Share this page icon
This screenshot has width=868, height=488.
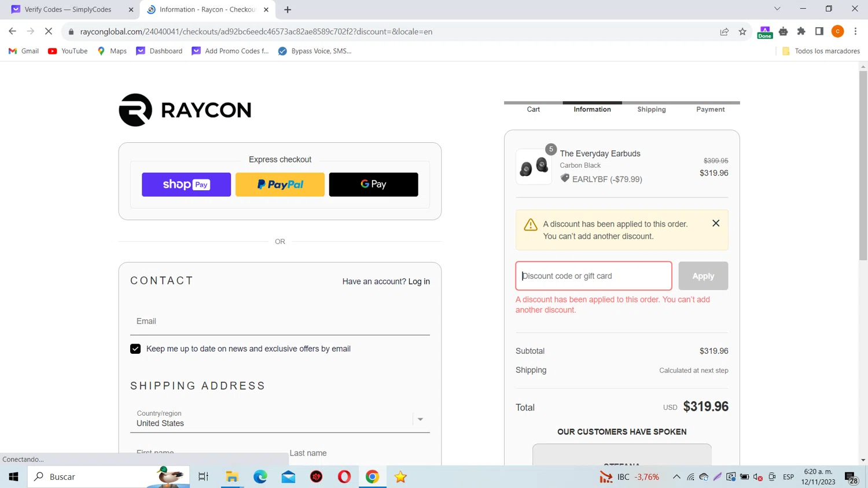(724, 32)
